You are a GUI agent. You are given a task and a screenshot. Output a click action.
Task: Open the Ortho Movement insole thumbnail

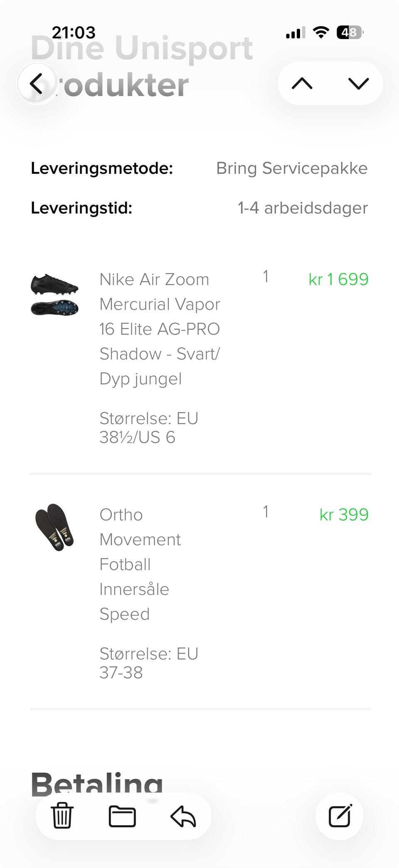(54, 527)
